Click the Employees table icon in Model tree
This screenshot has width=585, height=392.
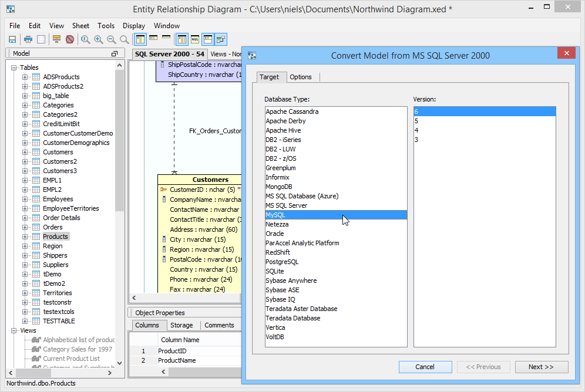coord(36,199)
